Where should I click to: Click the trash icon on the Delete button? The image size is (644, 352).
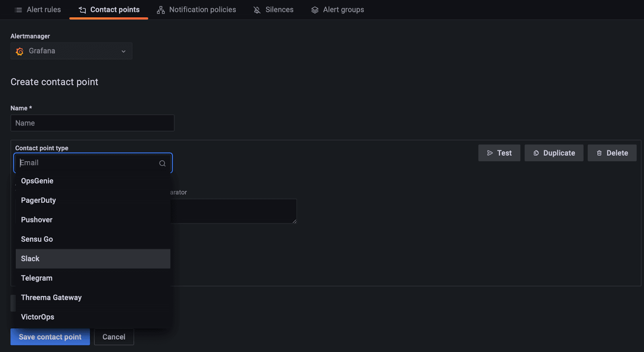point(599,153)
